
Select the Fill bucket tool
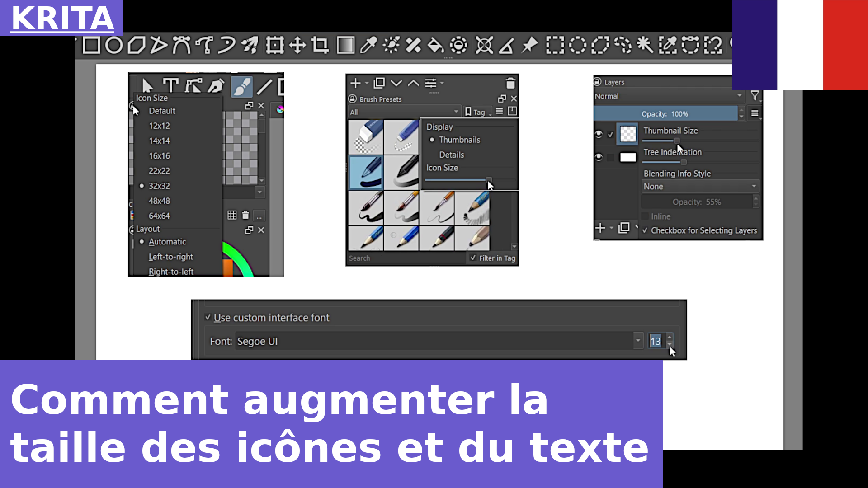pyautogui.click(x=436, y=45)
